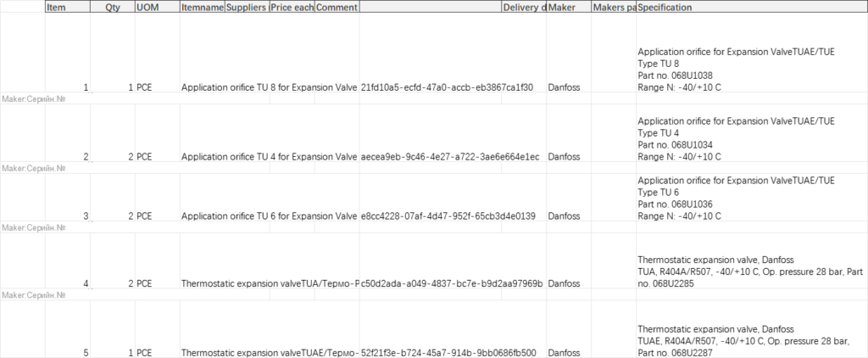Select the "Makers pa" header cell
The image size is (868, 358).
[x=613, y=8]
